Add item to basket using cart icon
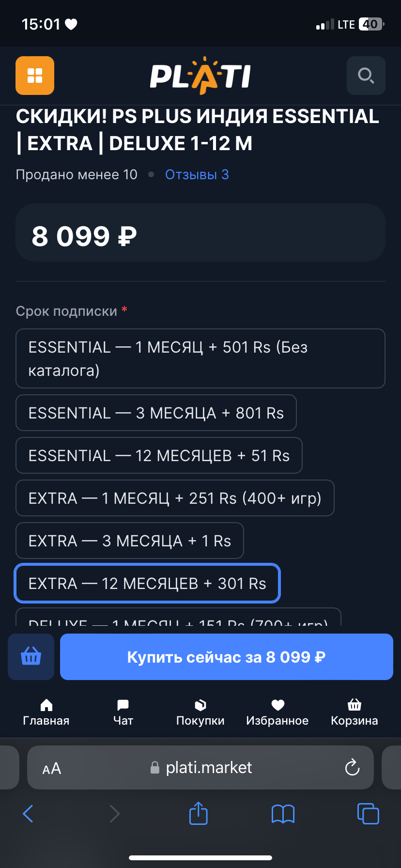Viewport: 401px width, 868px height. pyautogui.click(x=31, y=657)
